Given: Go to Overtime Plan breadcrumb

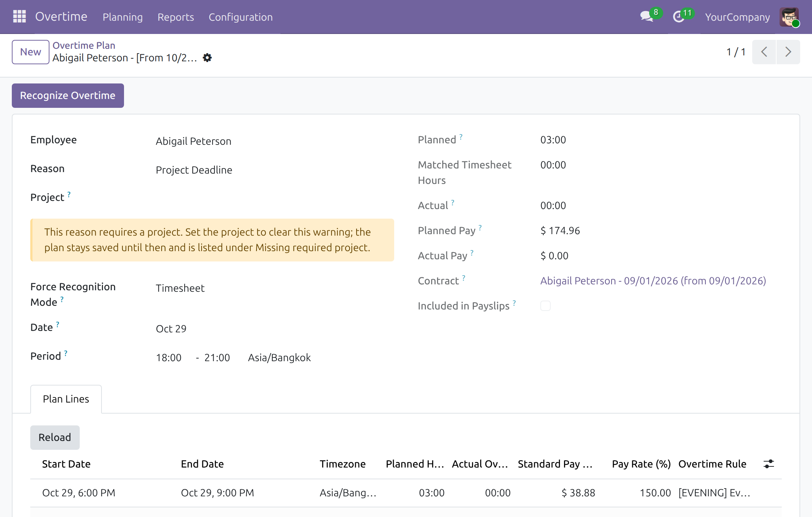Looking at the screenshot, I should (84, 45).
